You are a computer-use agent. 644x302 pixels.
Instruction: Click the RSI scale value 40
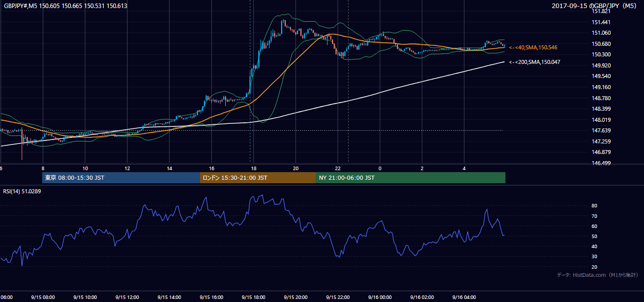click(595, 247)
